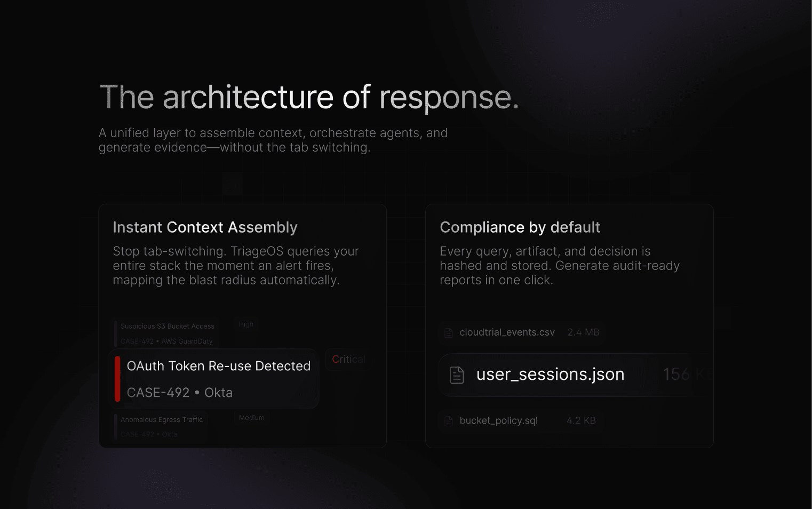
Task: Select the Critical severity badge
Action: [349, 360]
